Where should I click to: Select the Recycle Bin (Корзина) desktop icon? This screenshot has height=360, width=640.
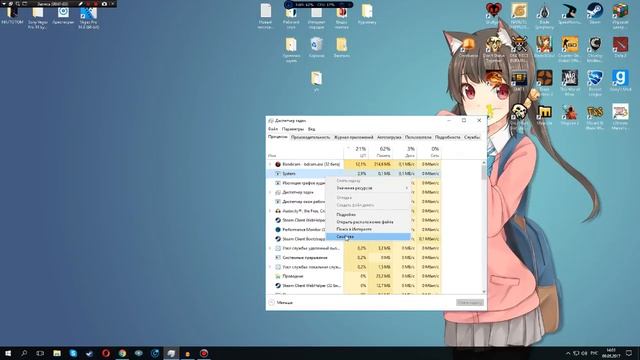pyautogui.click(x=316, y=47)
